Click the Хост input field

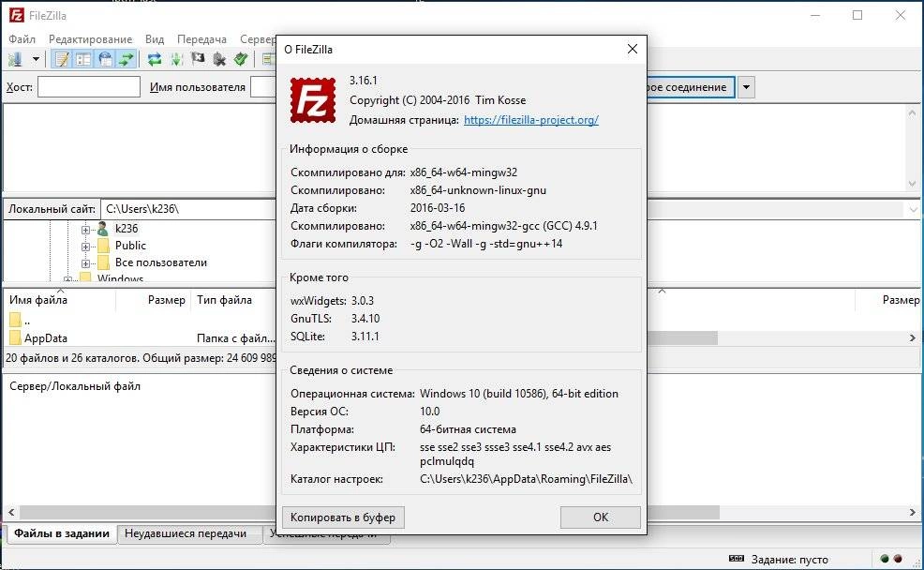point(88,86)
